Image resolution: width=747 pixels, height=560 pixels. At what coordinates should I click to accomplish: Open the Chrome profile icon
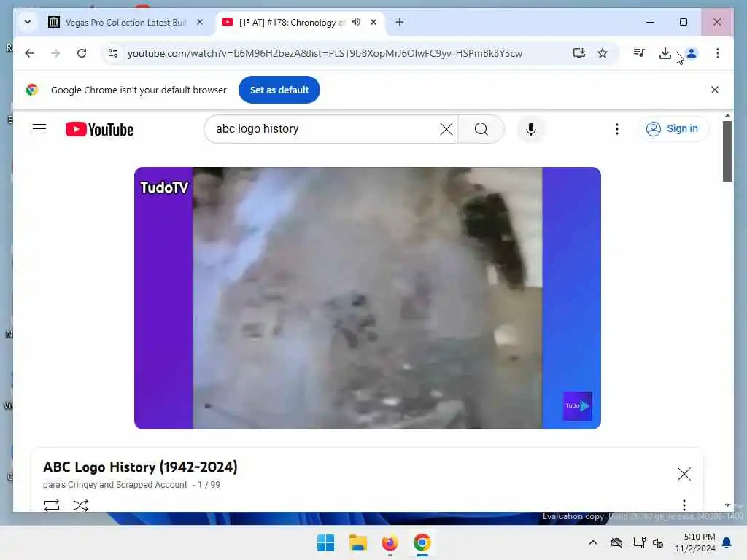(692, 53)
